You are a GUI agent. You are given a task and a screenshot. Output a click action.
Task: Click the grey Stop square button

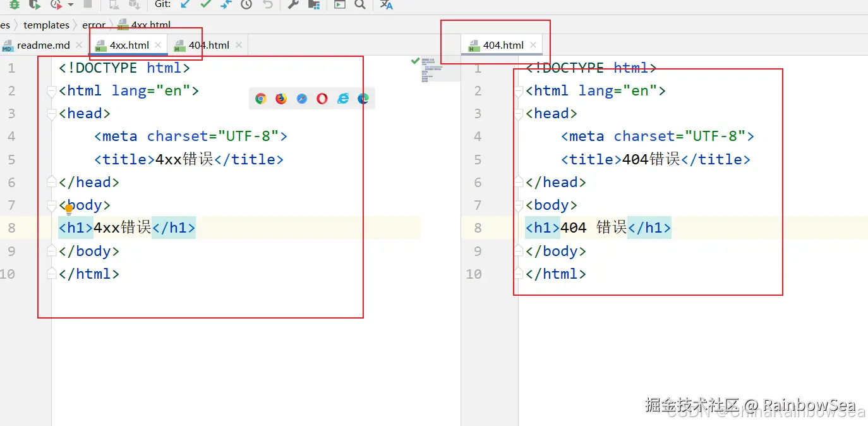(88, 4)
